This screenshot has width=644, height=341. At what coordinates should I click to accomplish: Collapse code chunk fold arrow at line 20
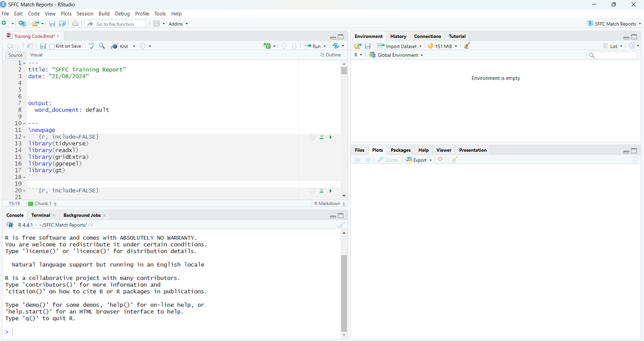24,191
